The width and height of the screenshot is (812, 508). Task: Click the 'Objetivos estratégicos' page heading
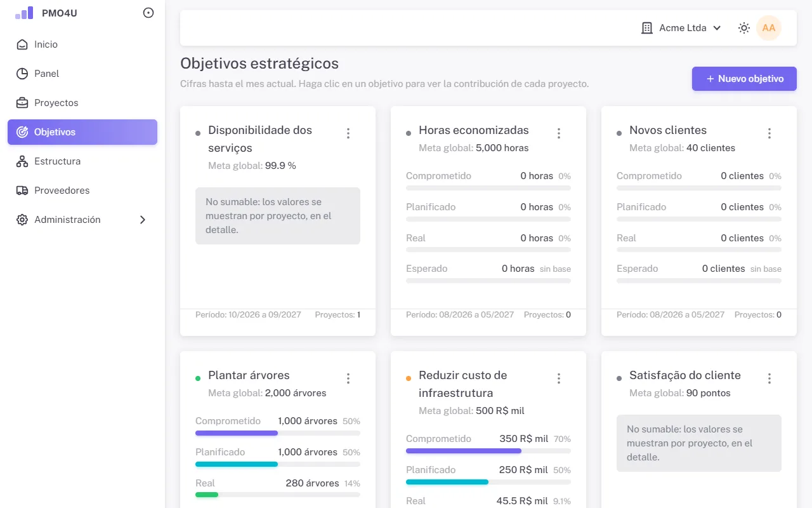click(x=259, y=63)
